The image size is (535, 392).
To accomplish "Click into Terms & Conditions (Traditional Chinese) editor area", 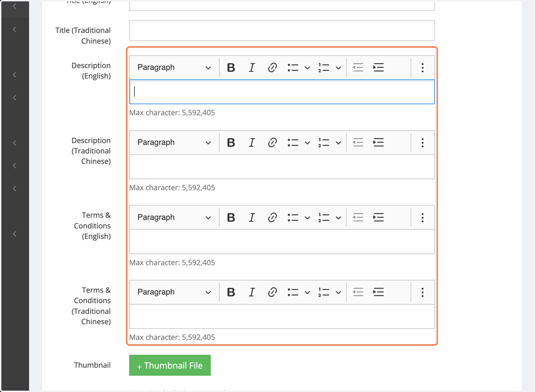I will (x=282, y=316).
